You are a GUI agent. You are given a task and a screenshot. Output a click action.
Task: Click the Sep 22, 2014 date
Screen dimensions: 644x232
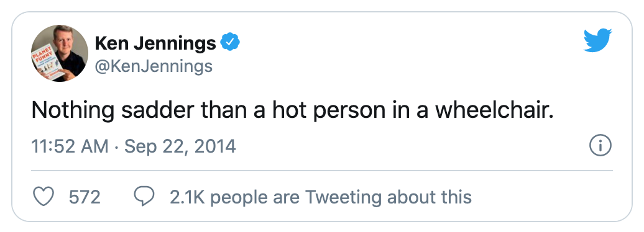pos(180,146)
